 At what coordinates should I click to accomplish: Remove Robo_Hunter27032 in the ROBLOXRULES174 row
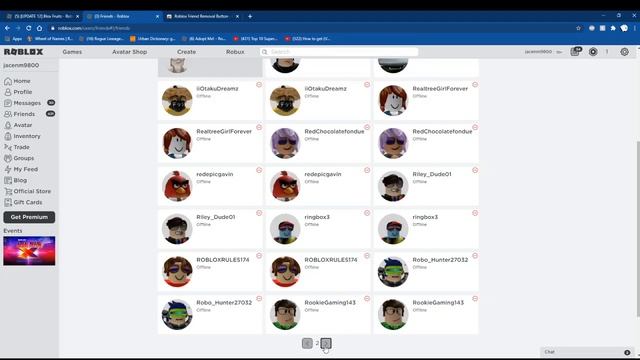475,256
